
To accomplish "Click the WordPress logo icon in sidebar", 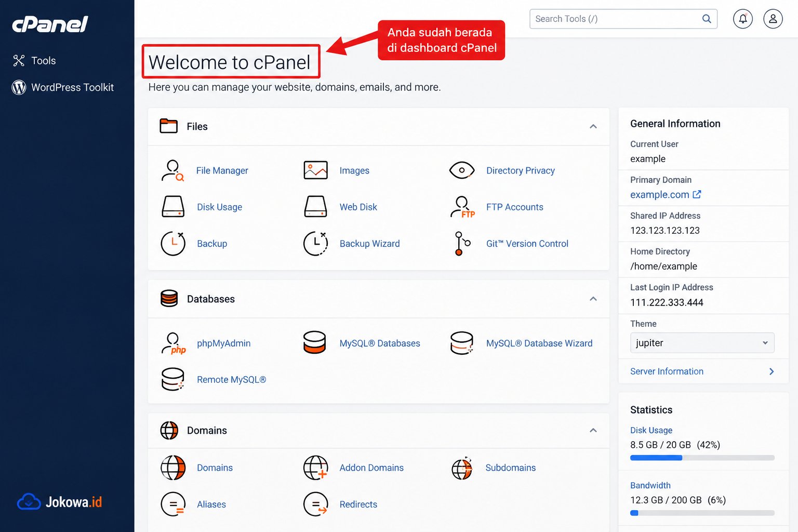I will click(19, 87).
